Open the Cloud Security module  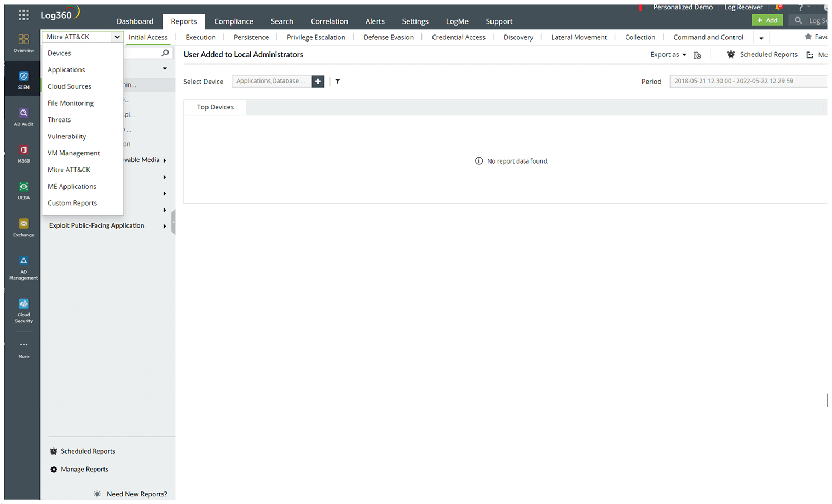coord(24,311)
